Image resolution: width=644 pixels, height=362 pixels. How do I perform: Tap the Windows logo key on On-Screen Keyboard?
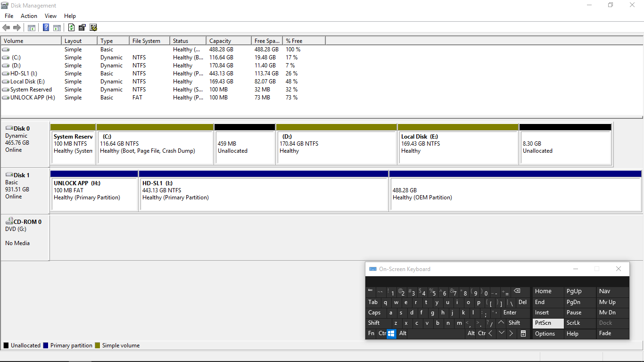coord(391,333)
